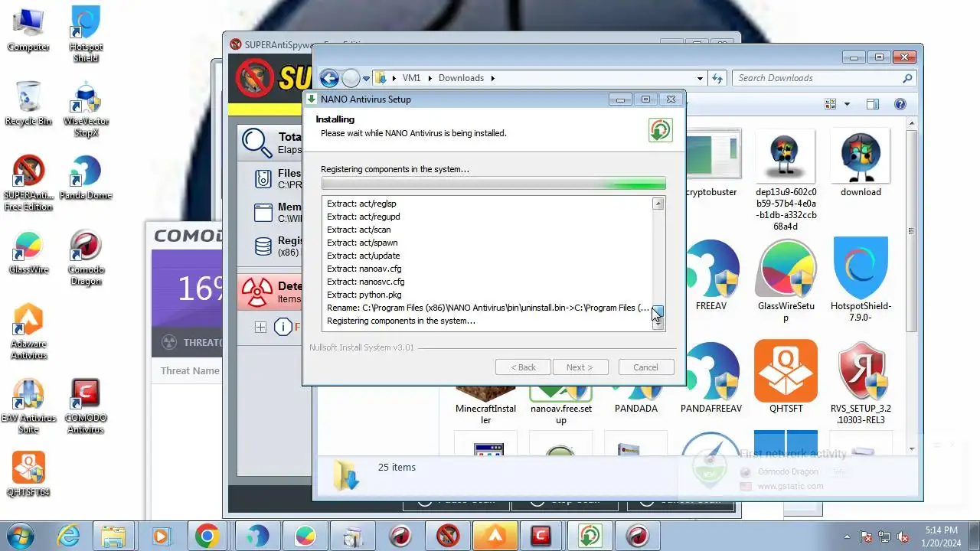Expand the VM1 breadcrumb arrow

[430, 78]
